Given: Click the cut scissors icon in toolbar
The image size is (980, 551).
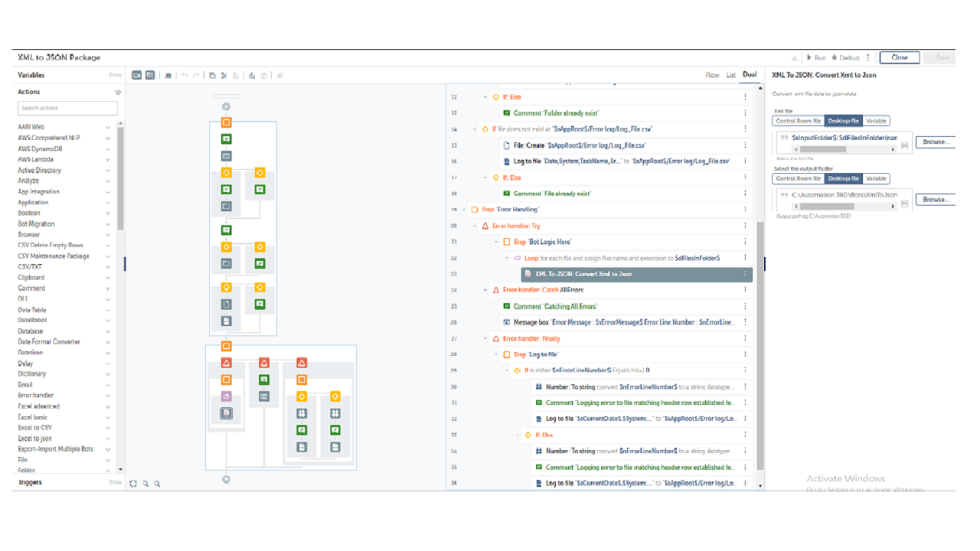Looking at the screenshot, I should click(224, 75).
